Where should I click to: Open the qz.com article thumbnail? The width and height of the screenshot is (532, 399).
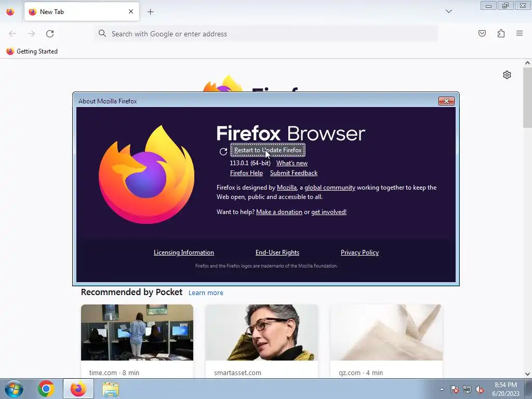pyautogui.click(x=387, y=332)
